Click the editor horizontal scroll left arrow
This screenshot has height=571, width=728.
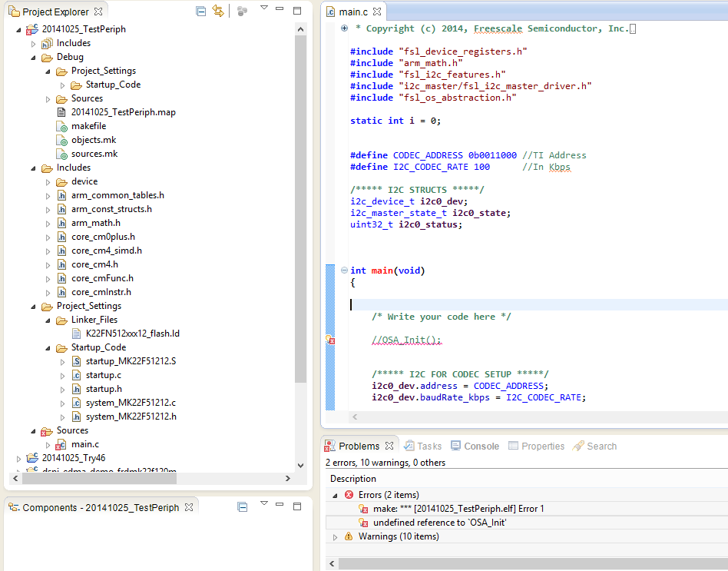(x=356, y=417)
